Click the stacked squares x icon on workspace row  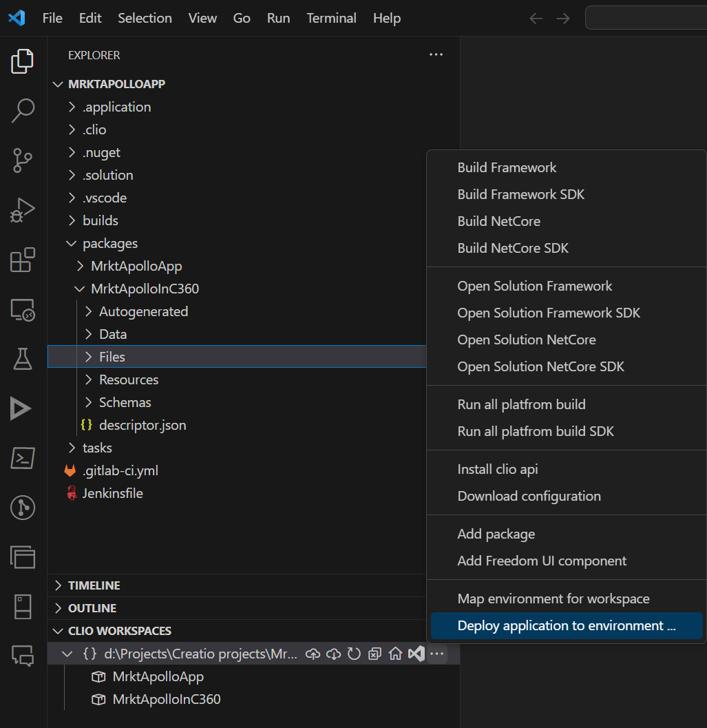point(374,654)
